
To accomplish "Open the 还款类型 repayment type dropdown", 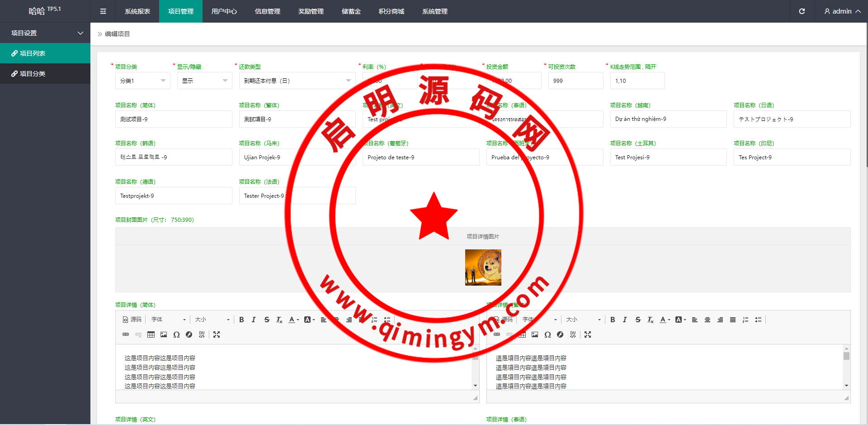I will (x=297, y=81).
